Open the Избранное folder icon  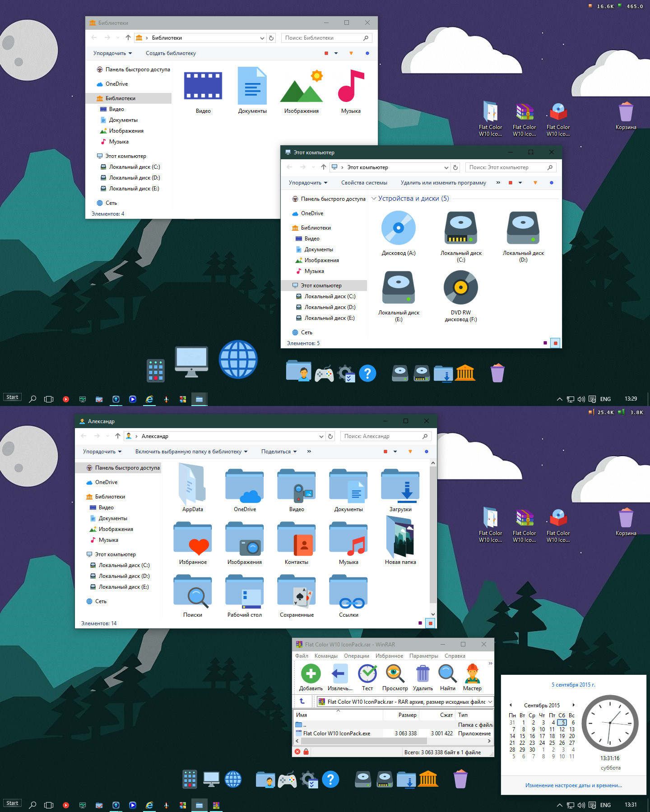[x=193, y=539]
